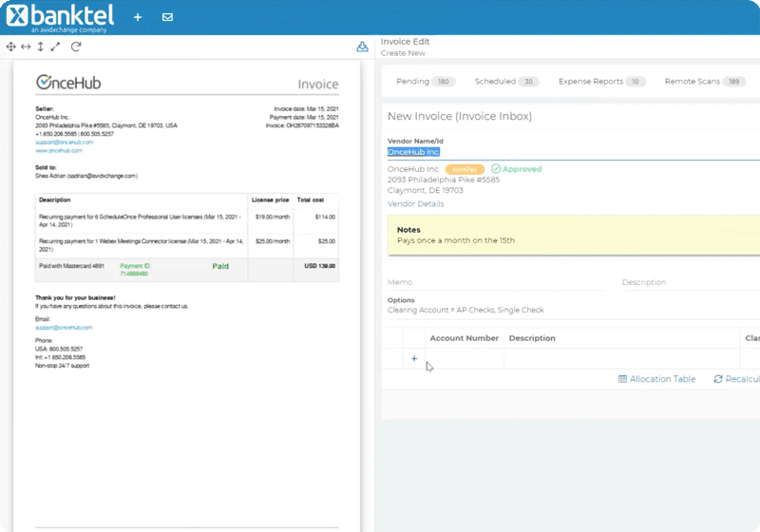The width and height of the screenshot is (760, 532).
Task: Click the Payment ID text in invoice
Action: [x=135, y=270]
